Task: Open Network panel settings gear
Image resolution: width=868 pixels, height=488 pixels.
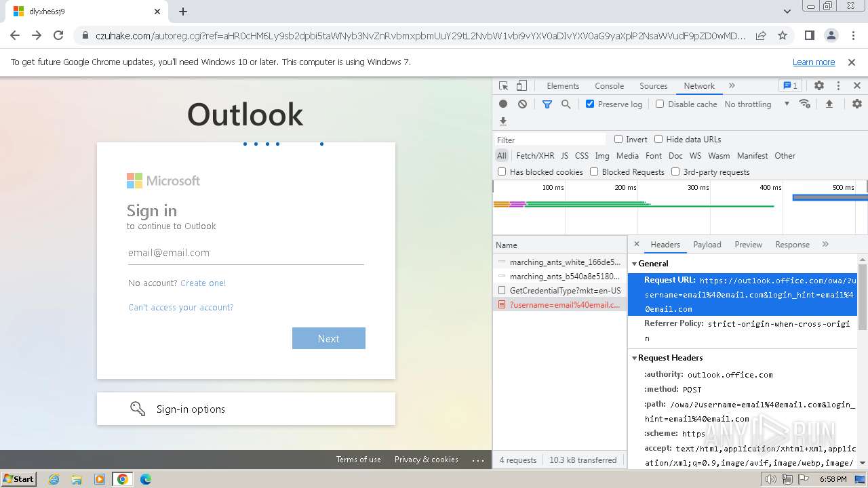Action: (x=857, y=104)
